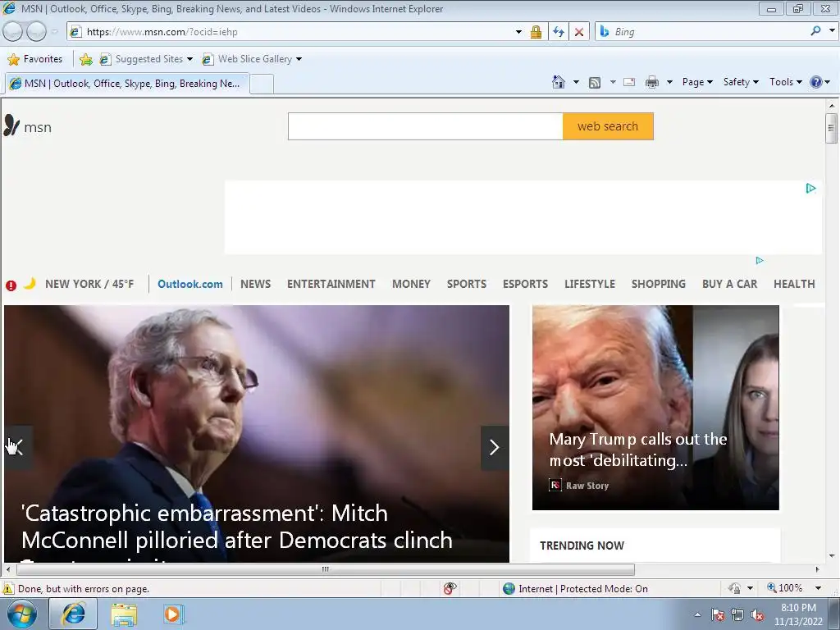Click the 100% zoom level button
Viewport: 840px width, 630px height.
click(x=785, y=588)
